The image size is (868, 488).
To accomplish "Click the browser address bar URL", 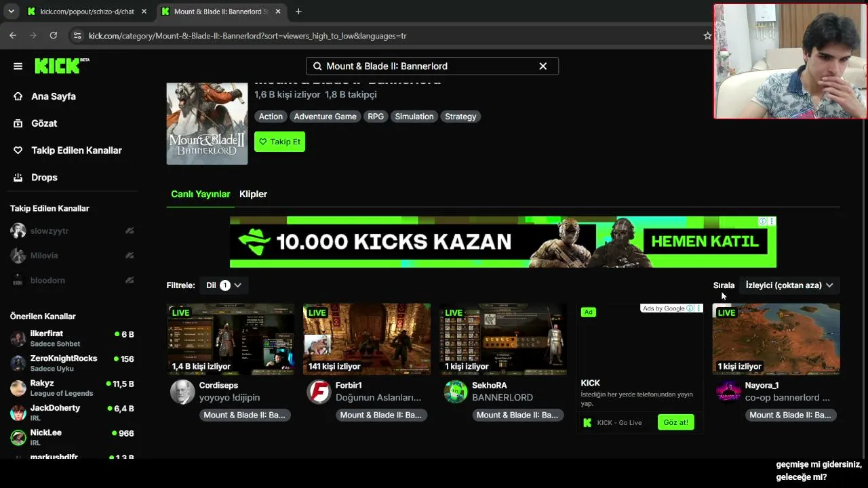I will click(x=248, y=36).
